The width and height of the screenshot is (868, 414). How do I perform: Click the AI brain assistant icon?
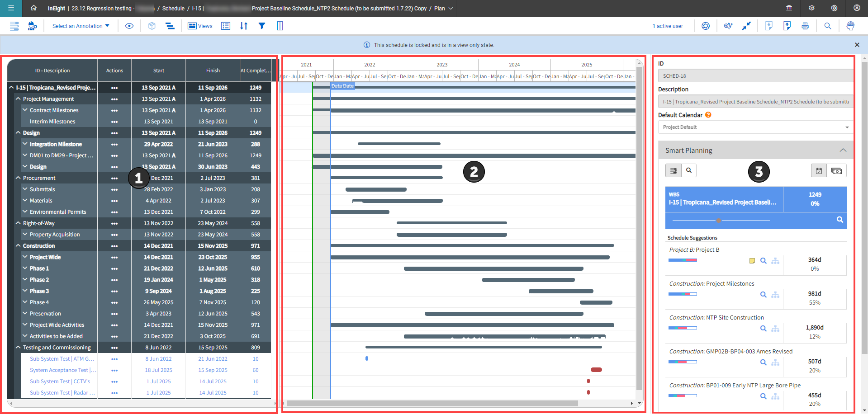[x=850, y=26]
